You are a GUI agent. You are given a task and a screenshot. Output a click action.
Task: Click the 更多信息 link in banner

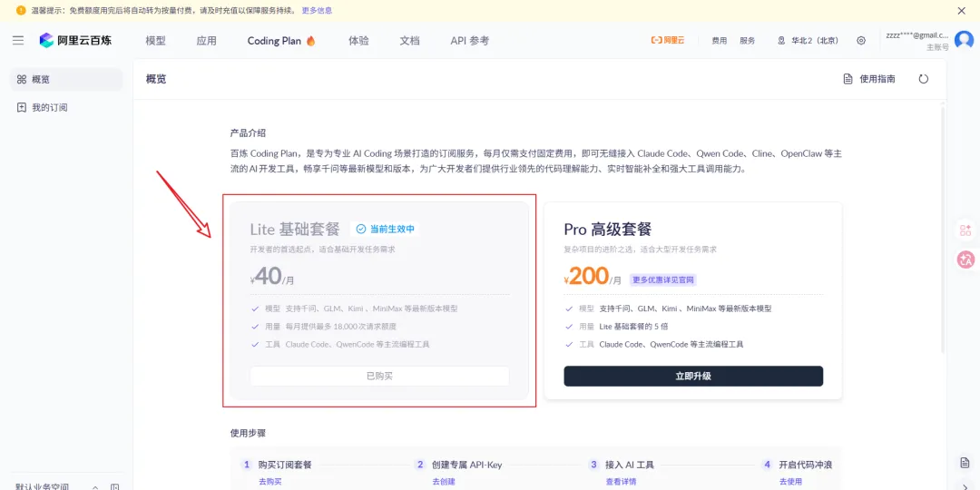pyautogui.click(x=317, y=11)
